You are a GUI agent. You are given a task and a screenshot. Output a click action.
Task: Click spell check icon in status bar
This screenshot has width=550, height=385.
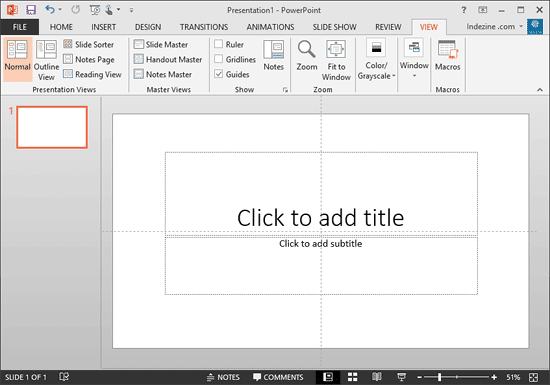(64, 377)
